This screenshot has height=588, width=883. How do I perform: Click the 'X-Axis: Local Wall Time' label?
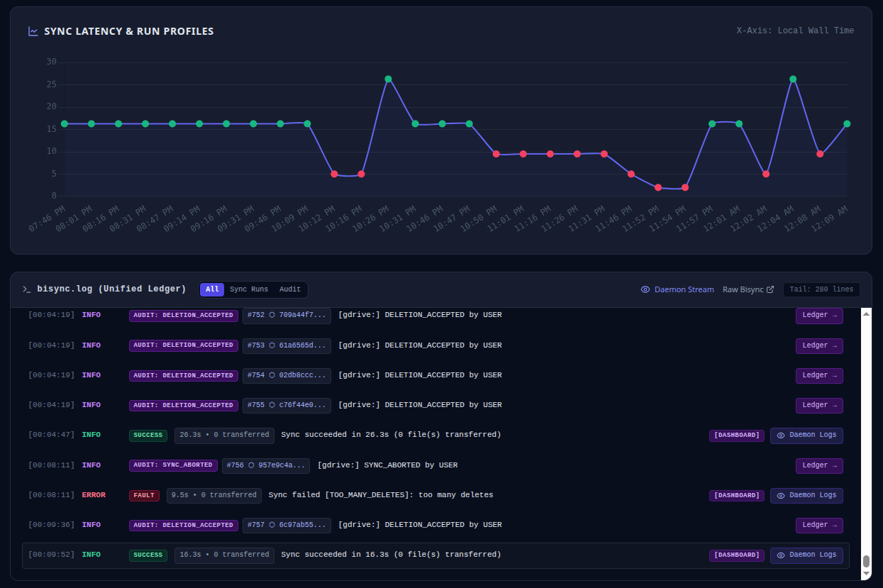pyautogui.click(x=795, y=31)
